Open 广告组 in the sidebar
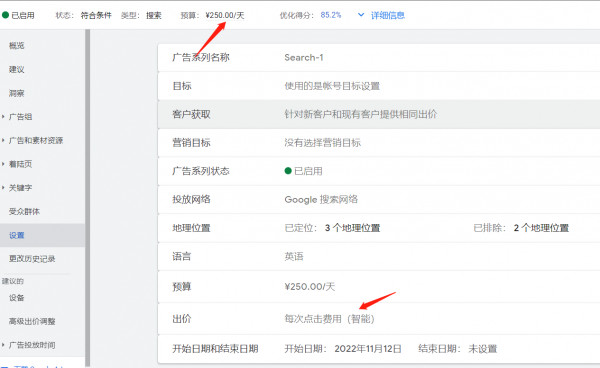The width and height of the screenshot is (600, 368). [20, 116]
